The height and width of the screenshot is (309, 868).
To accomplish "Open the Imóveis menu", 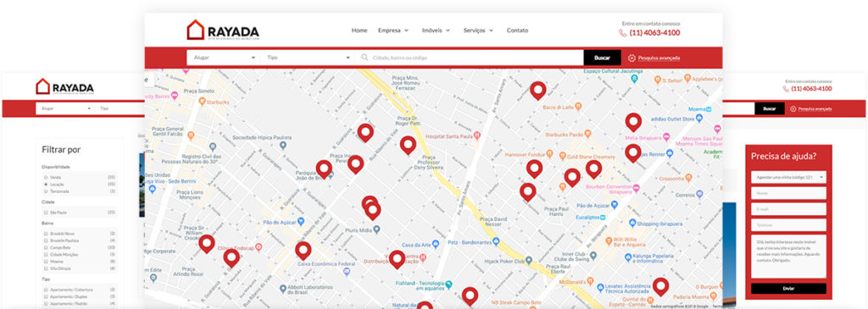I will [436, 30].
